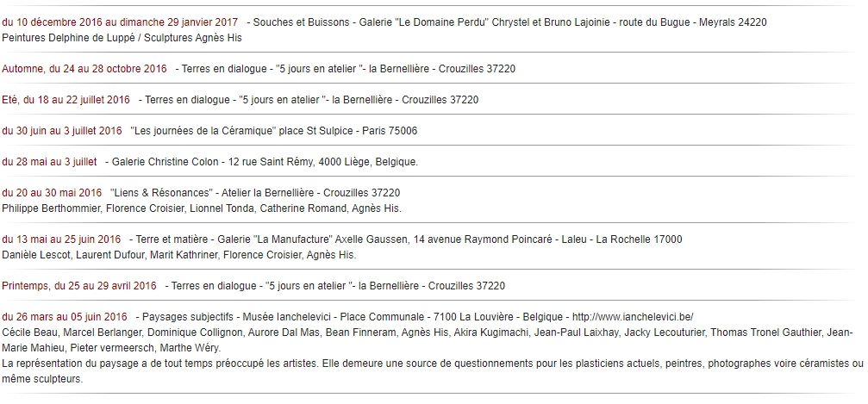Viewport: 868px width, 404px height.
Task: Select the Souches et Buissons exhibition text
Action: pos(507,22)
